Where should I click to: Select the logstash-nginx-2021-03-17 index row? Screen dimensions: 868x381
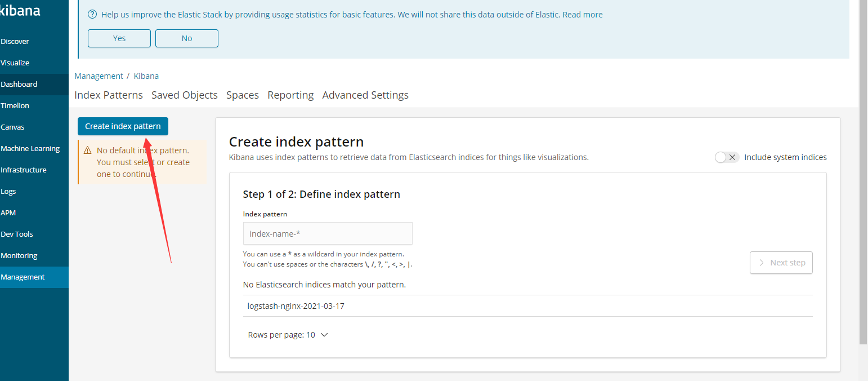click(x=528, y=306)
